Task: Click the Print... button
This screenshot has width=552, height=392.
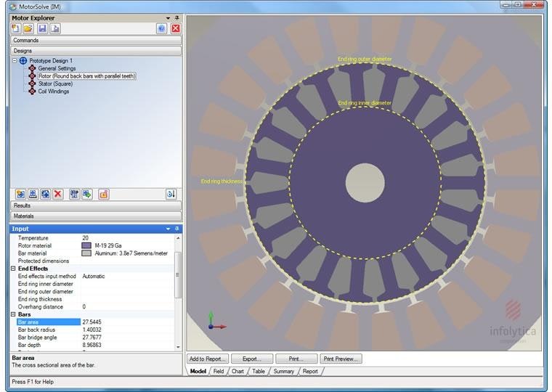Action: click(296, 359)
